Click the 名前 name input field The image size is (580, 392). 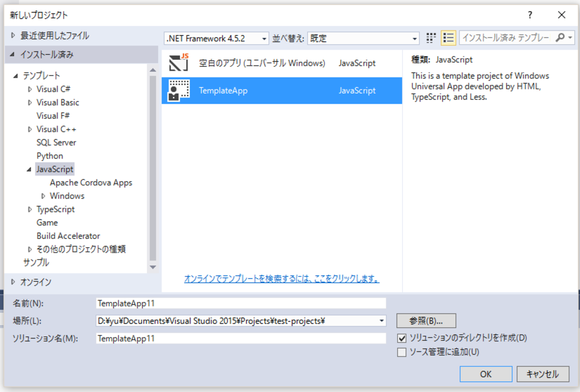point(241,303)
